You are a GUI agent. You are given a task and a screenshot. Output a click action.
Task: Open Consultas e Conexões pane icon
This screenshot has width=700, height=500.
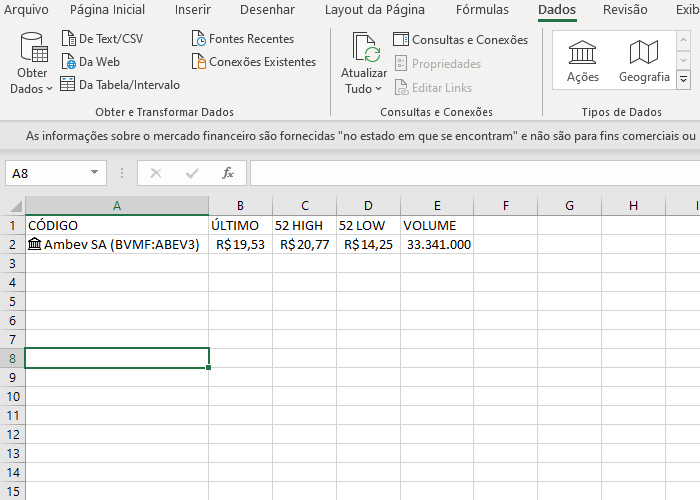(401, 39)
